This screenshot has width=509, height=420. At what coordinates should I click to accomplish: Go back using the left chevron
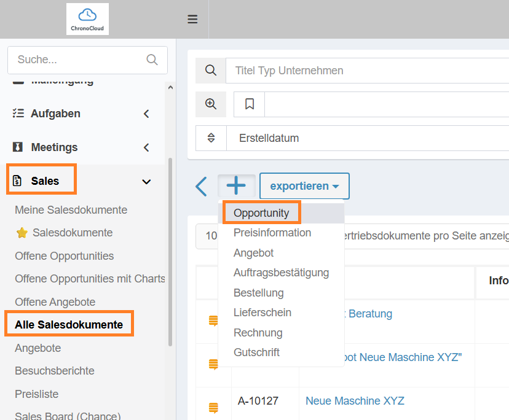(201, 186)
